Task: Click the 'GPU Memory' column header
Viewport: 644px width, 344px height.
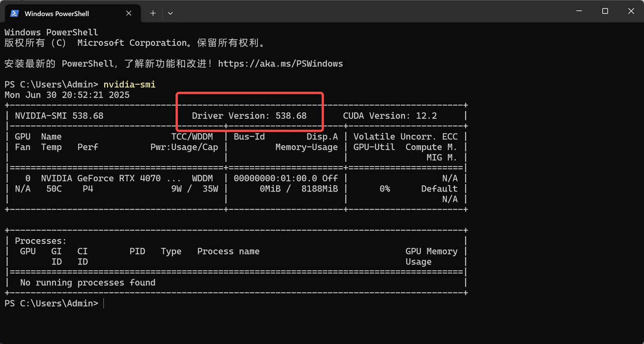Action: click(432, 251)
